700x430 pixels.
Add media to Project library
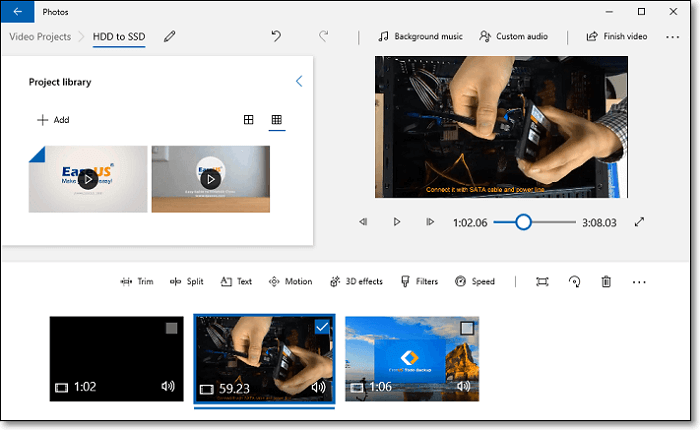[53, 120]
